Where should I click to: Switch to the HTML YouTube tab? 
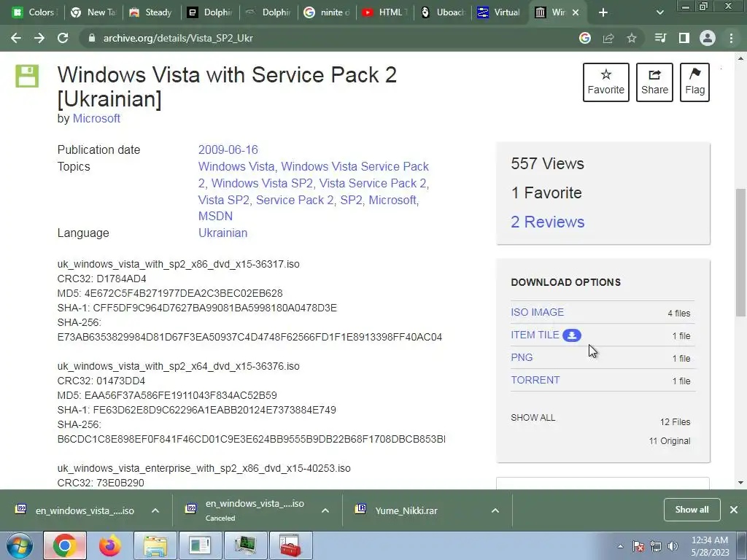pos(385,12)
